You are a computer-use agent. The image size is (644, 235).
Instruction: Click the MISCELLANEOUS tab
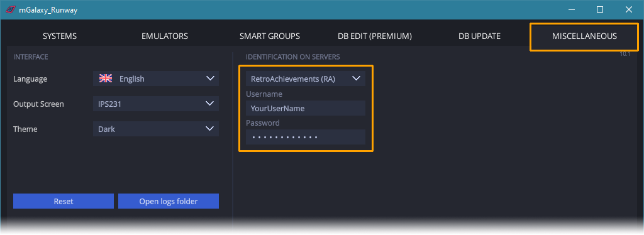584,36
